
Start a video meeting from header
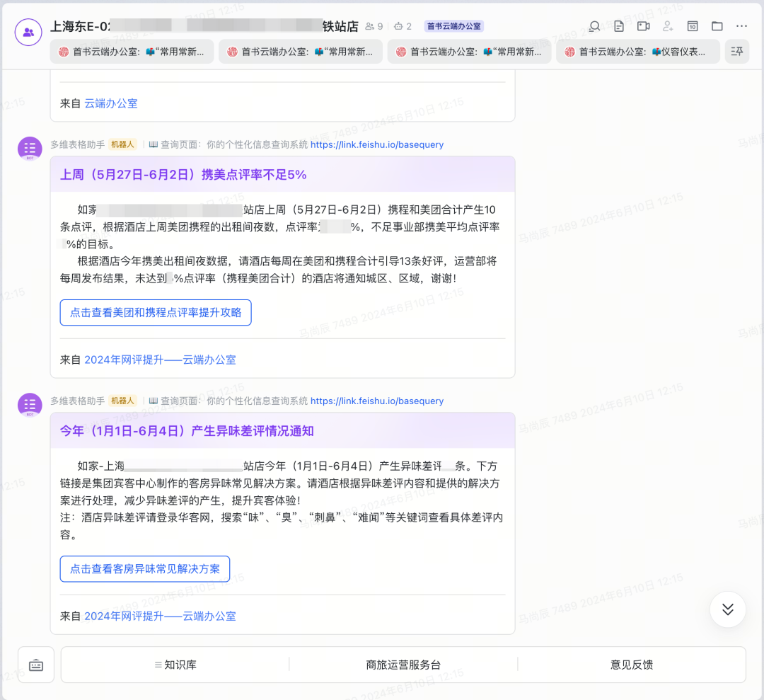[643, 26]
